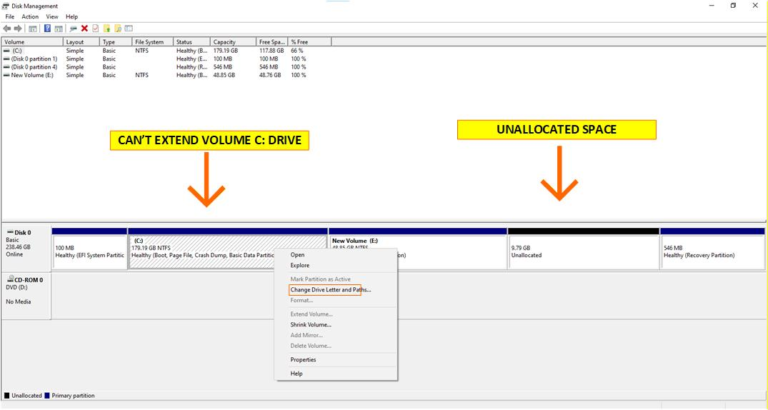The height and width of the screenshot is (410, 768).
Task: Click the black Unallocated legend swatch
Action: coord(7,396)
